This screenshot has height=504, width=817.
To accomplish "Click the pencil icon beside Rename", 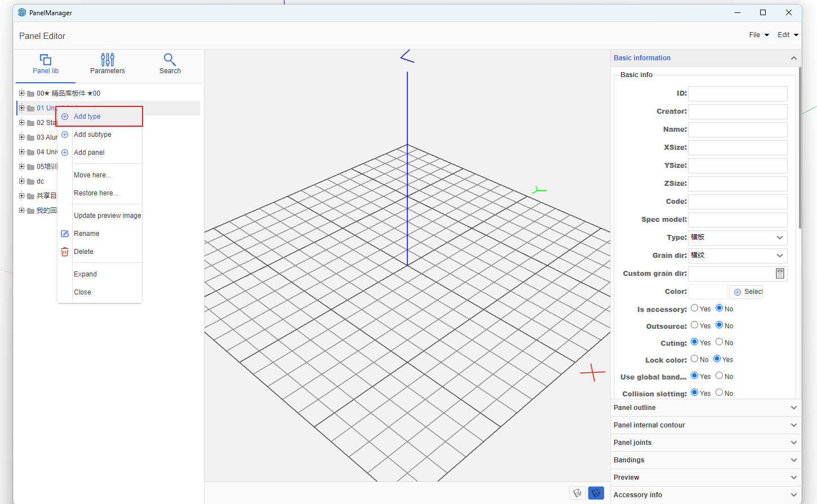I will (65, 234).
